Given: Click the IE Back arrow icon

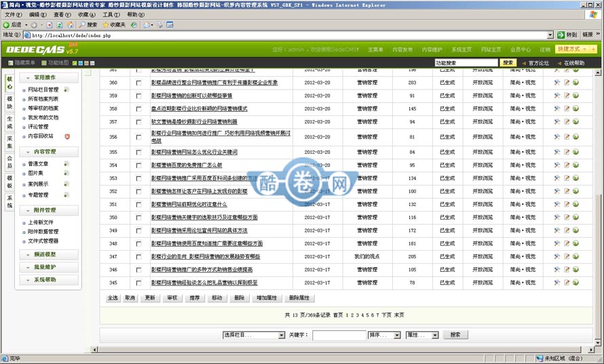Looking at the screenshot, I should click(x=6, y=25).
